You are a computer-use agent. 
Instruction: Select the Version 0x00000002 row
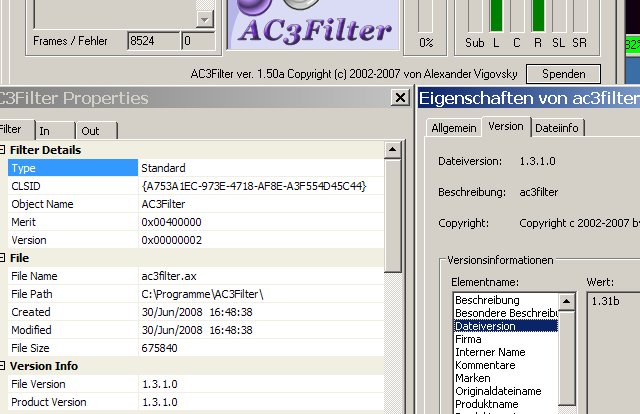(196, 240)
